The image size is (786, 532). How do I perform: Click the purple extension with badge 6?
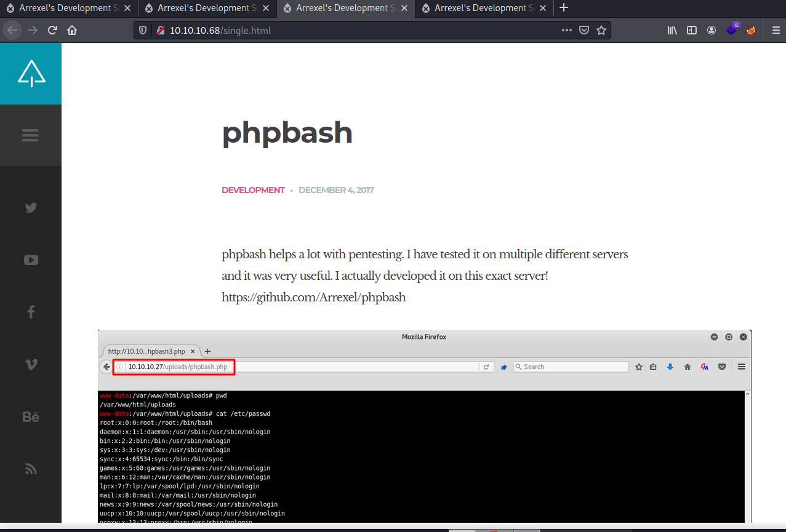(732, 29)
